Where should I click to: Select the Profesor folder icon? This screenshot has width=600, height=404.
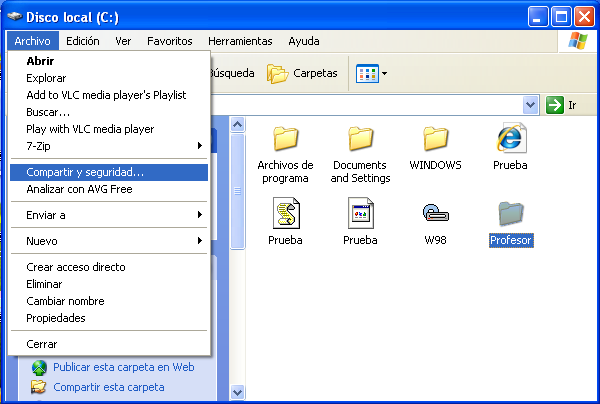point(511,213)
